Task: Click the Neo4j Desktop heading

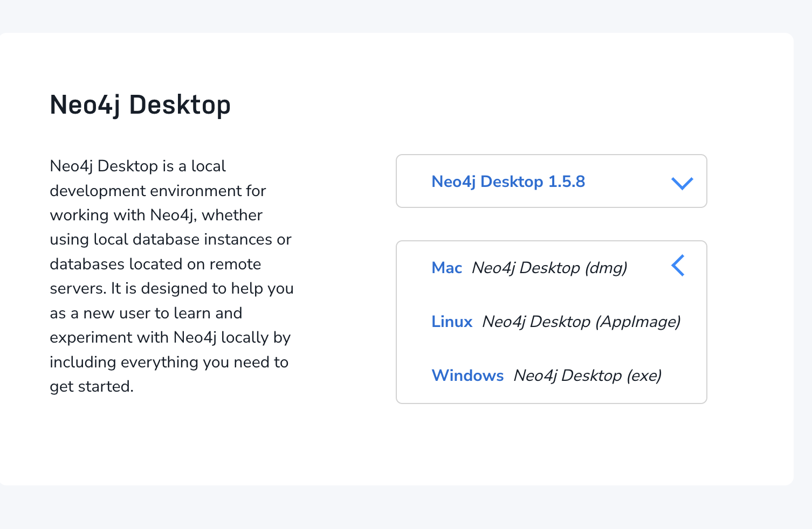Action: pyautogui.click(x=140, y=105)
